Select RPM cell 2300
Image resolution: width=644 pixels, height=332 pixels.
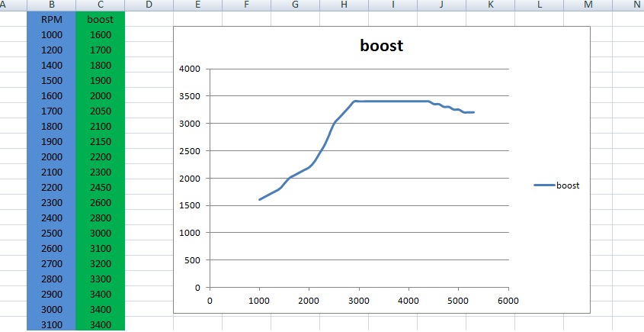point(51,202)
